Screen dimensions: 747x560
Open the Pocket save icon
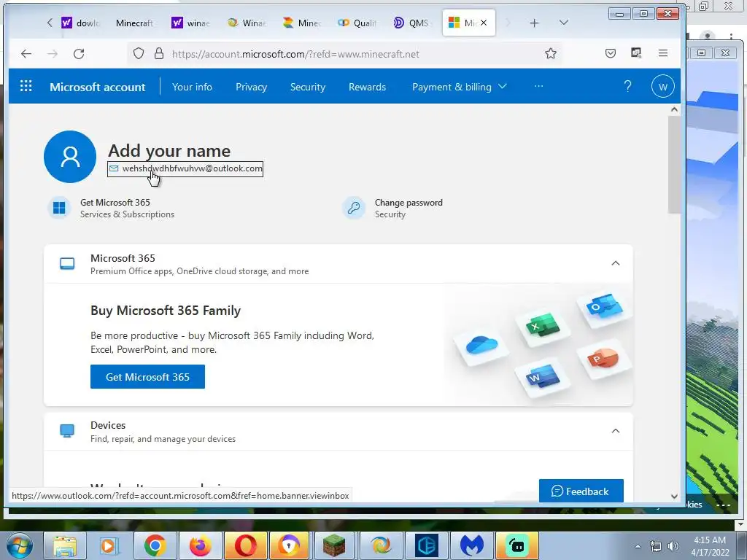tap(611, 53)
